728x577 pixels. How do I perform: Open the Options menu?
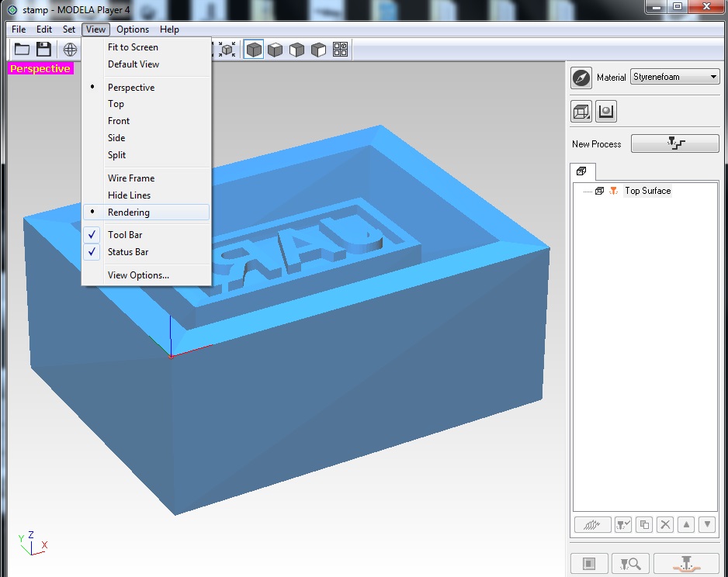(133, 29)
